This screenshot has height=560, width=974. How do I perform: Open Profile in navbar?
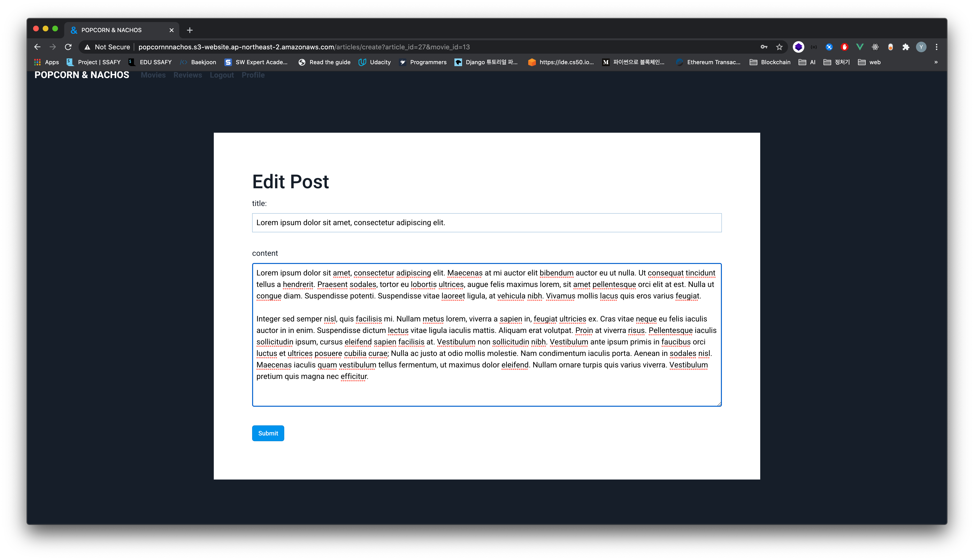pos(253,75)
